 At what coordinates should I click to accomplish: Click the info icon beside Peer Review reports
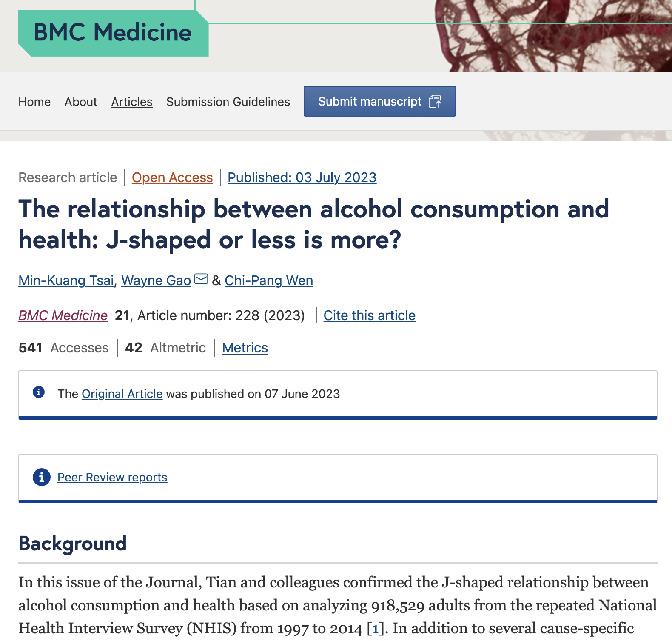[42, 477]
